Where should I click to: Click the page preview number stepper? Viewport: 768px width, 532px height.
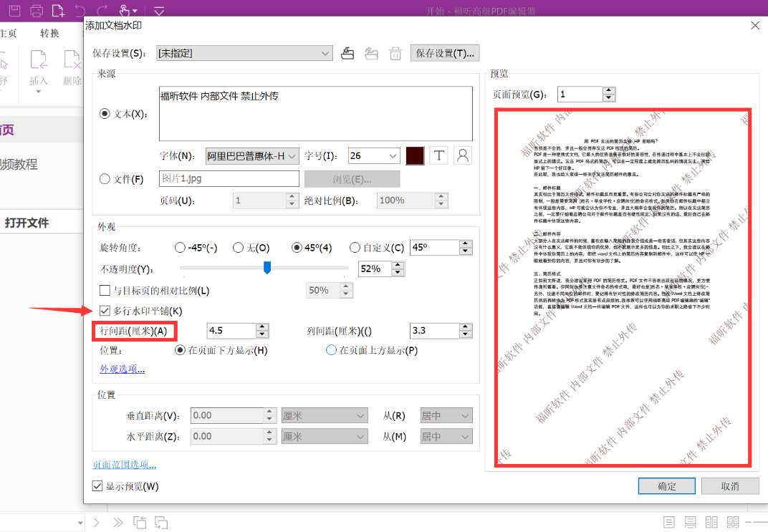tap(609, 94)
